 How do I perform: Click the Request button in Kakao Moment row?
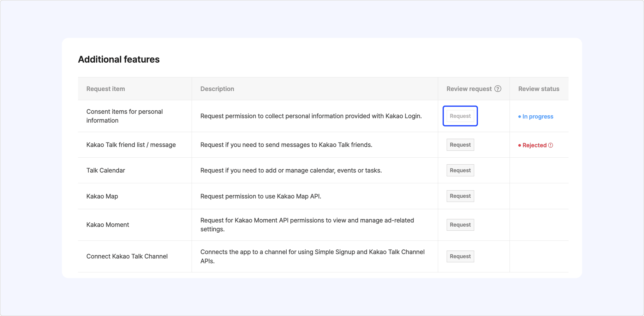460,225
